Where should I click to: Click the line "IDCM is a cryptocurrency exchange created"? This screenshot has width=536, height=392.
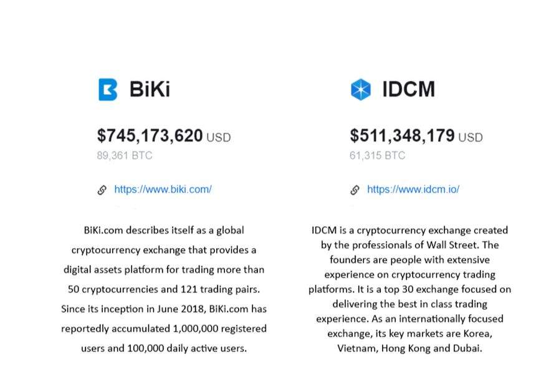coord(409,231)
